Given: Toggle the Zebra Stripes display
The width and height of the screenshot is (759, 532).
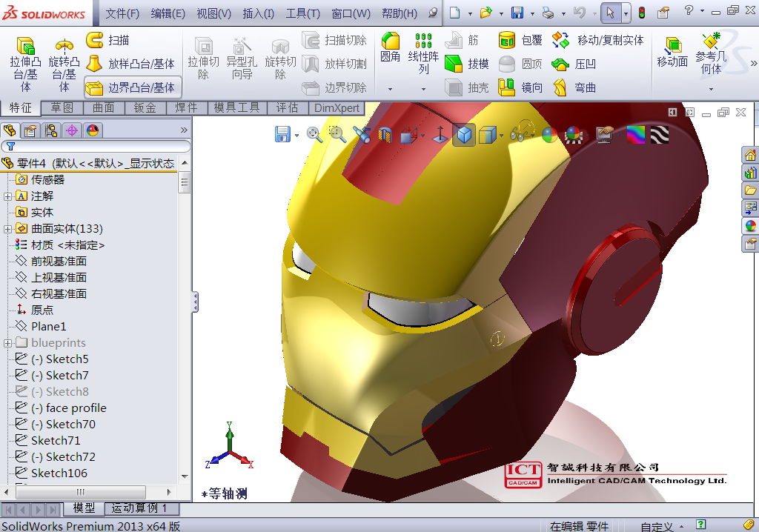Looking at the screenshot, I should point(659,135).
